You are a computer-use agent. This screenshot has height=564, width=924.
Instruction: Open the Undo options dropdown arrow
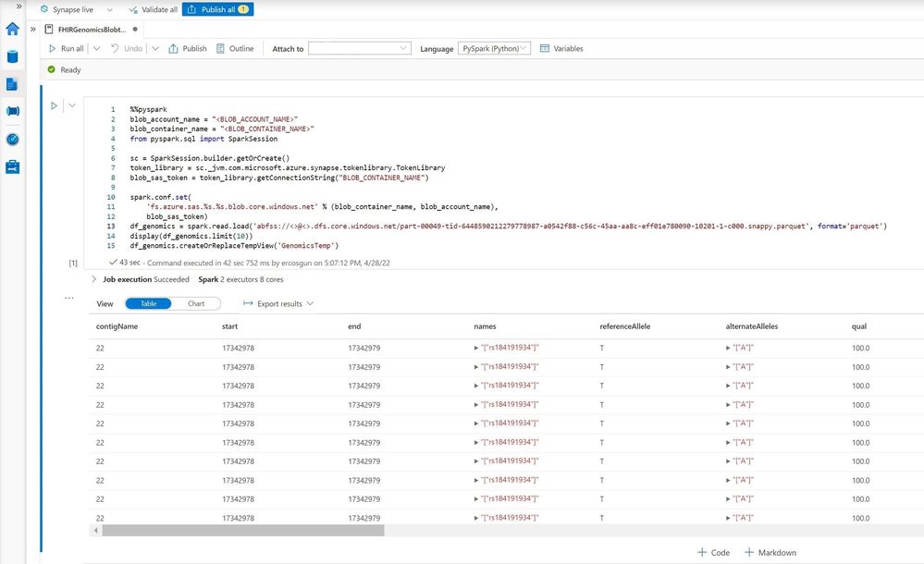point(155,48)
